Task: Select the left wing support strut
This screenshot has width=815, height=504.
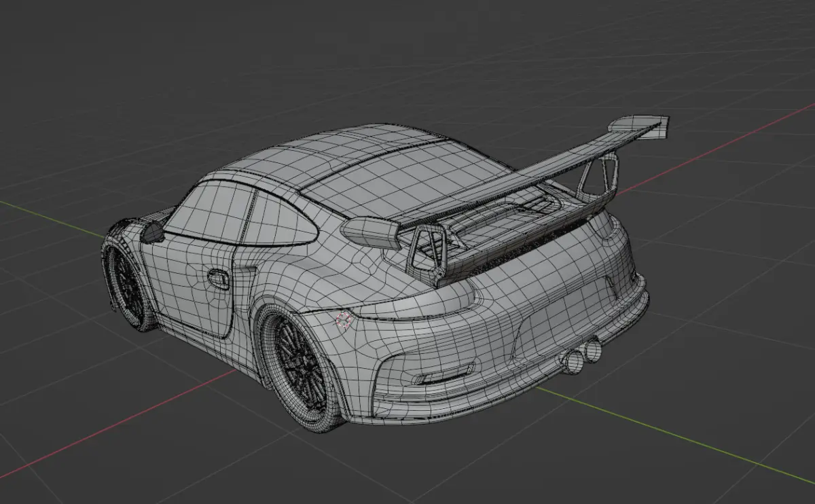Action: pyautogui.click(x=429, y=255)
